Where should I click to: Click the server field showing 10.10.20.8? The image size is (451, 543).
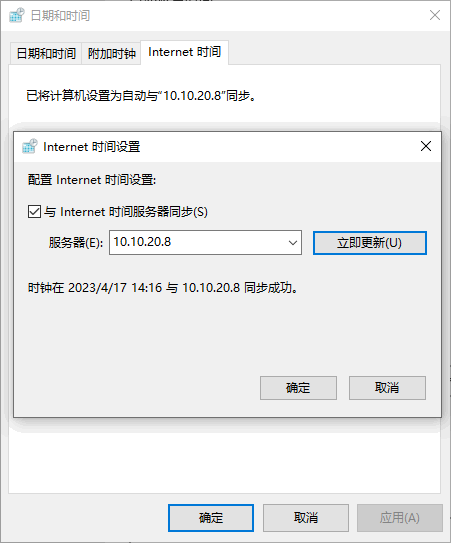pos(205,242)
